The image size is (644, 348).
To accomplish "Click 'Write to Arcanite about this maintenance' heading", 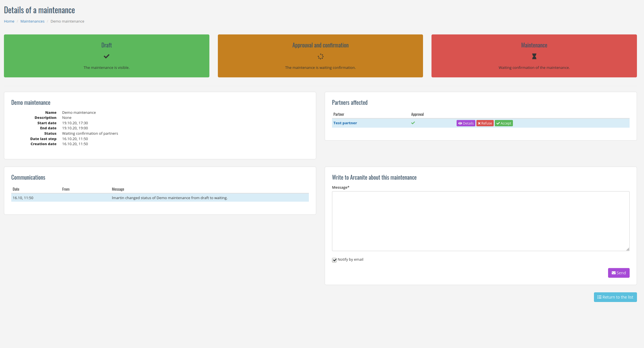I will pos(374,177).
